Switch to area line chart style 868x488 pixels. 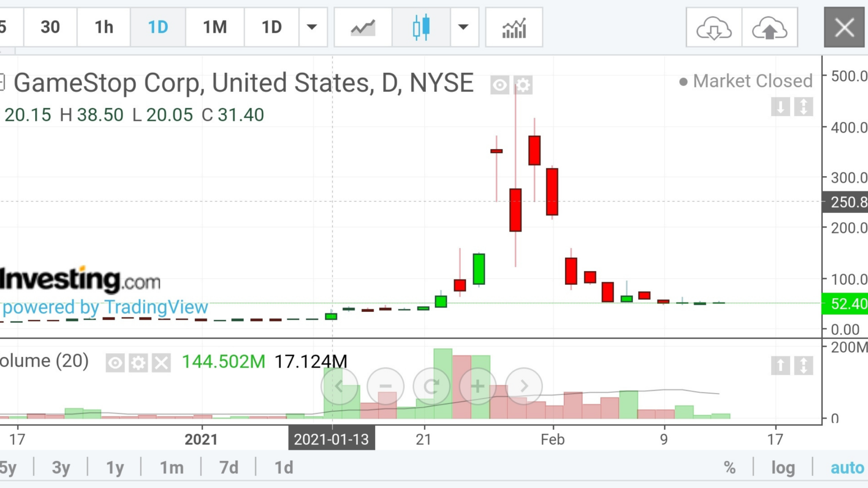pyautogui.click(x=363, y=27)
